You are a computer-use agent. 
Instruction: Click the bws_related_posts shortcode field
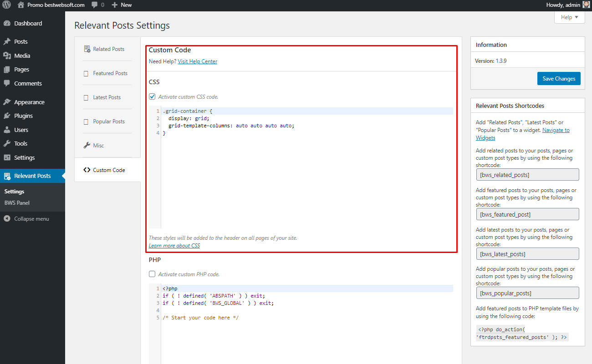527,175
